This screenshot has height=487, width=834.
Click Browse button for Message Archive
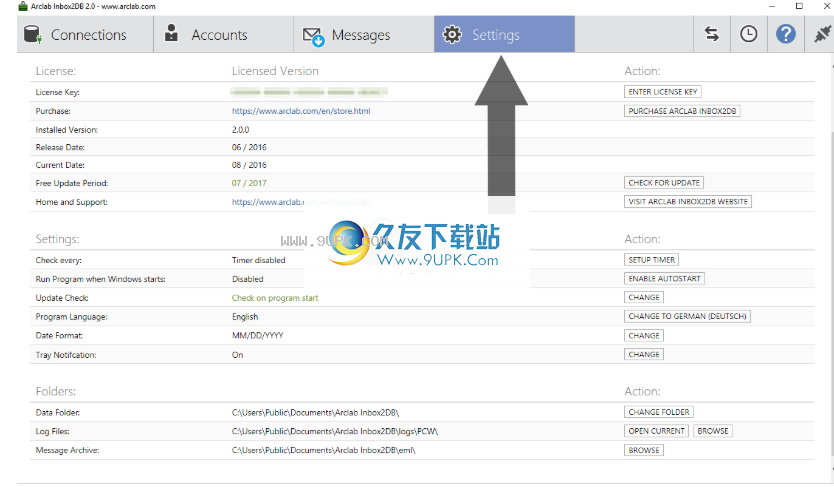(644, 450)
